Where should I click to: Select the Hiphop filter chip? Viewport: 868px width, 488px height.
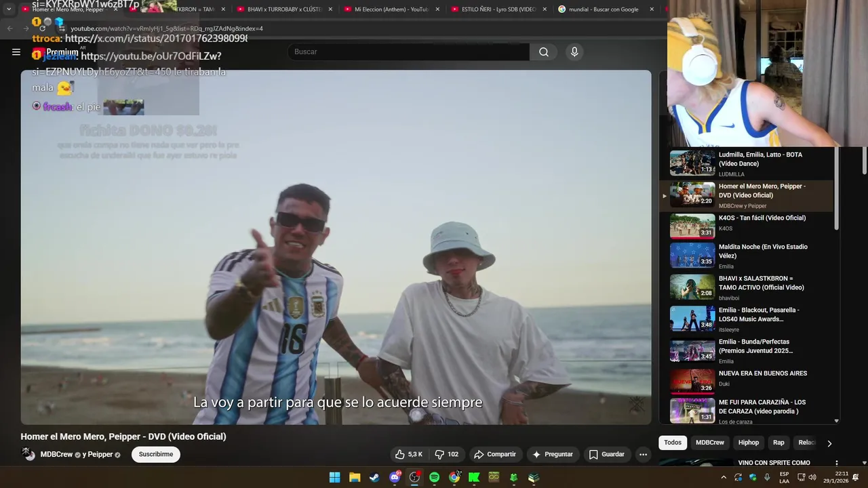point(749,443)
